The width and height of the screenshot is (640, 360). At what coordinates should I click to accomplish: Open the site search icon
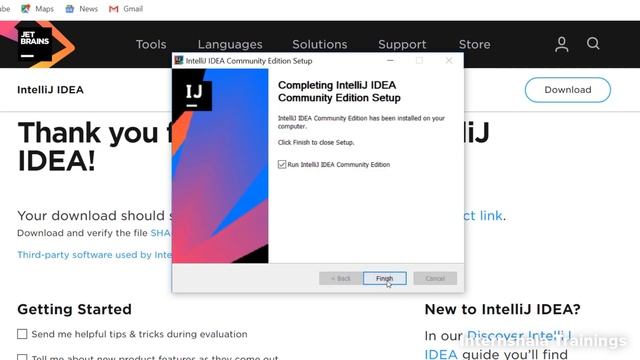pos(593,43)
